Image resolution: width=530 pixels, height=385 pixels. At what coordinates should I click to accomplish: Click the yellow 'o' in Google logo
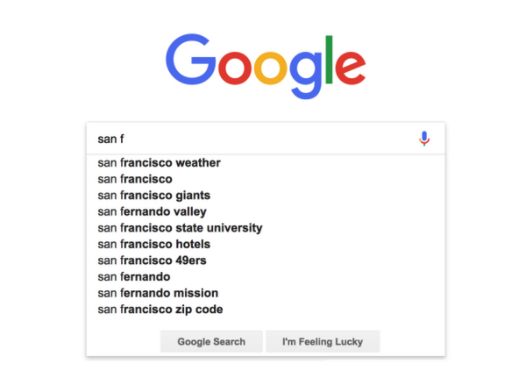[x=270, y=68]
